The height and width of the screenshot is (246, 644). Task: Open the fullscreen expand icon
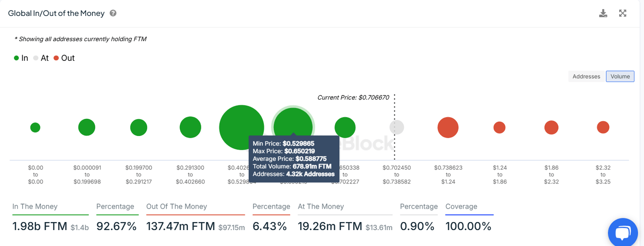click(x=623, y=13)
